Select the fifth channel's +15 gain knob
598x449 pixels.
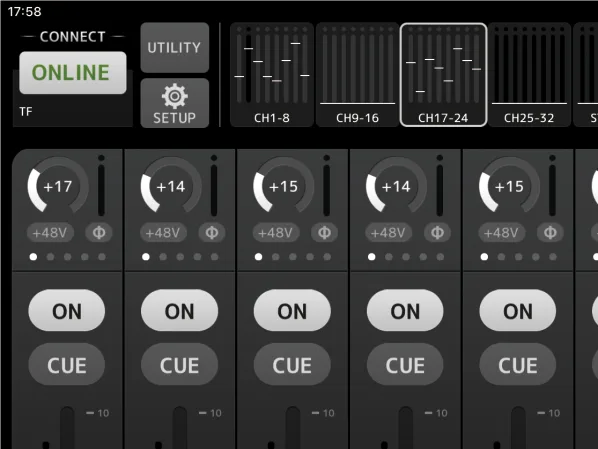tap(509, 186)
